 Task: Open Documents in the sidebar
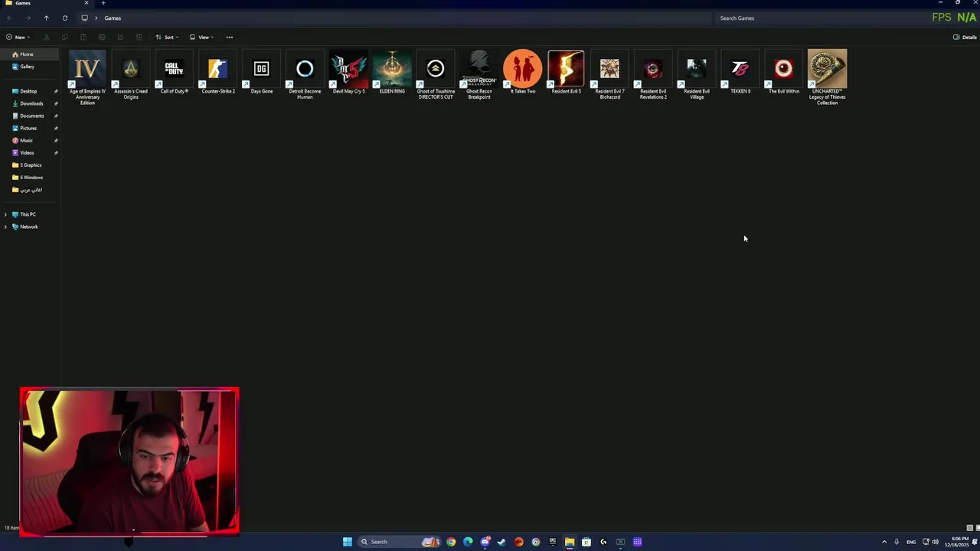[31, 116]
